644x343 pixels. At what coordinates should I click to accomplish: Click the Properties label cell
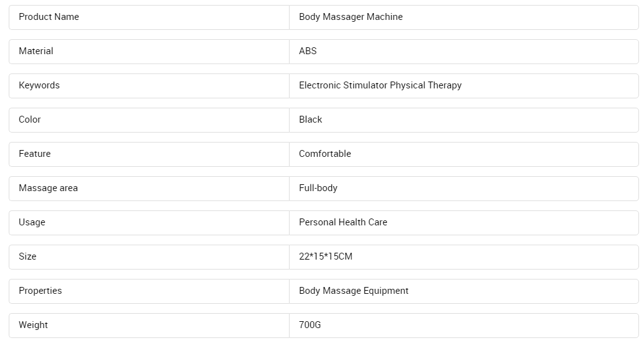[x=149, y=291]
